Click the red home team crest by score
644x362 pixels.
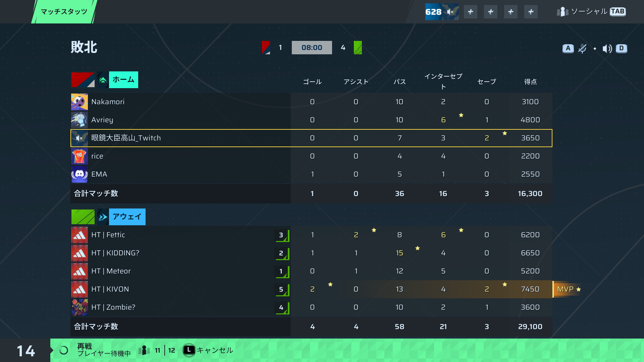coord(266,48)
